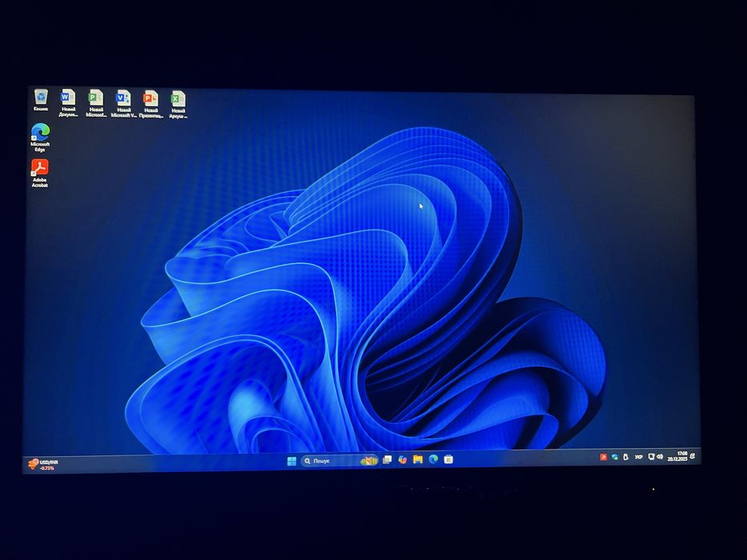Open Microsoft Store from the taskbar
Viewport: 747px width, 560px height.
[448, 459]
